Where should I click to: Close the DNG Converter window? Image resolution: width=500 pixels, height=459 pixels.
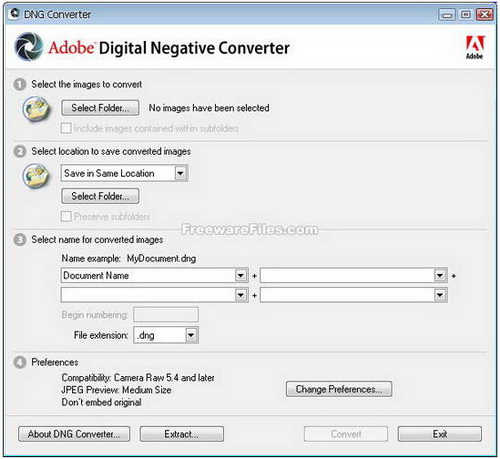[x=484, y=14]
